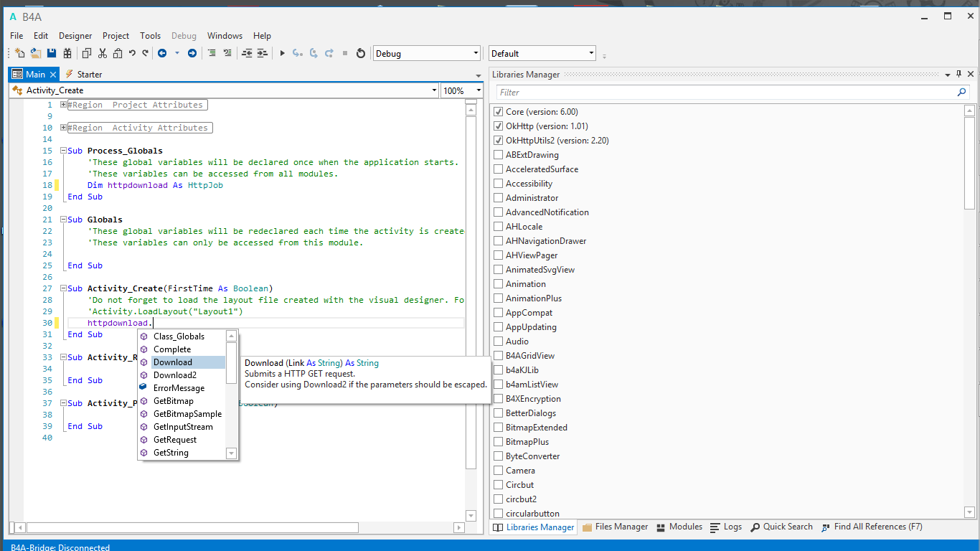
Task: Click the Save icon in the toolbar
Action: [52, 53]
